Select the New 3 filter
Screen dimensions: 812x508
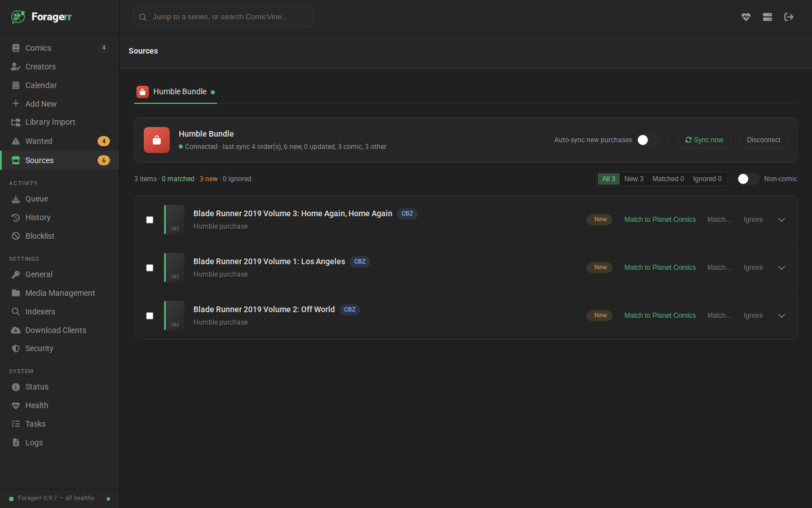point(634,179)
